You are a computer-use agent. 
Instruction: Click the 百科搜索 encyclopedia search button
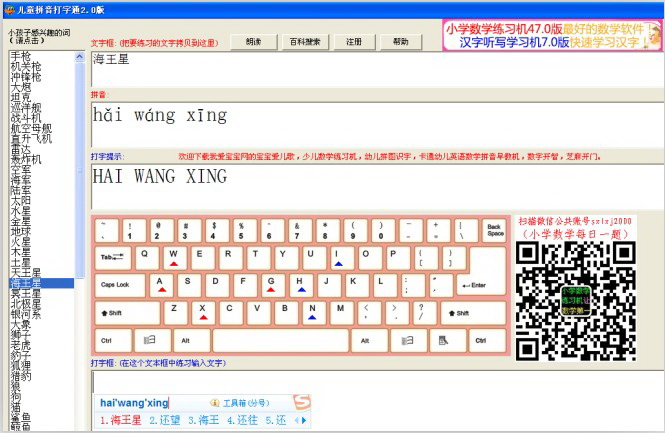click(305, 42)
